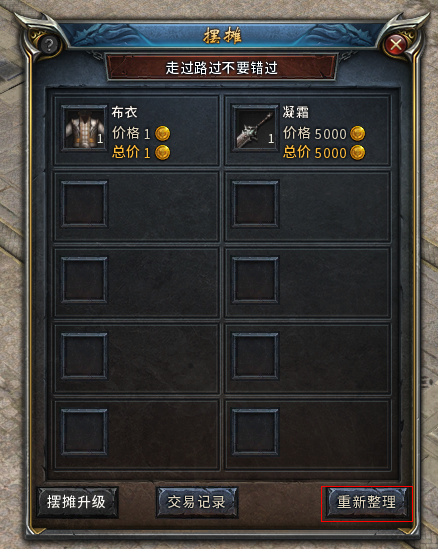Select the last-row left empty item slot
438x549 pixels.
[84, 432]
